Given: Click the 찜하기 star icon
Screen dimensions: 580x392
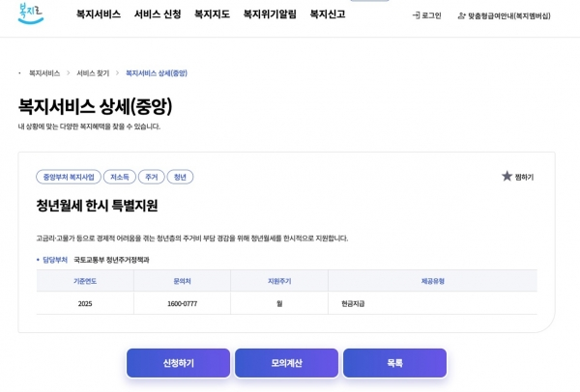Looking at the screenshot, I should tap(507, 177).
